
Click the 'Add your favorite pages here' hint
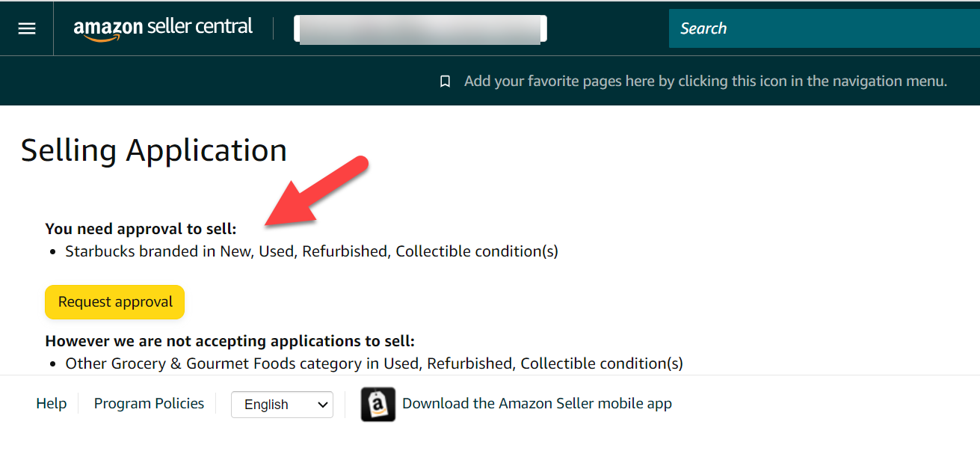(x=706, y=81)
